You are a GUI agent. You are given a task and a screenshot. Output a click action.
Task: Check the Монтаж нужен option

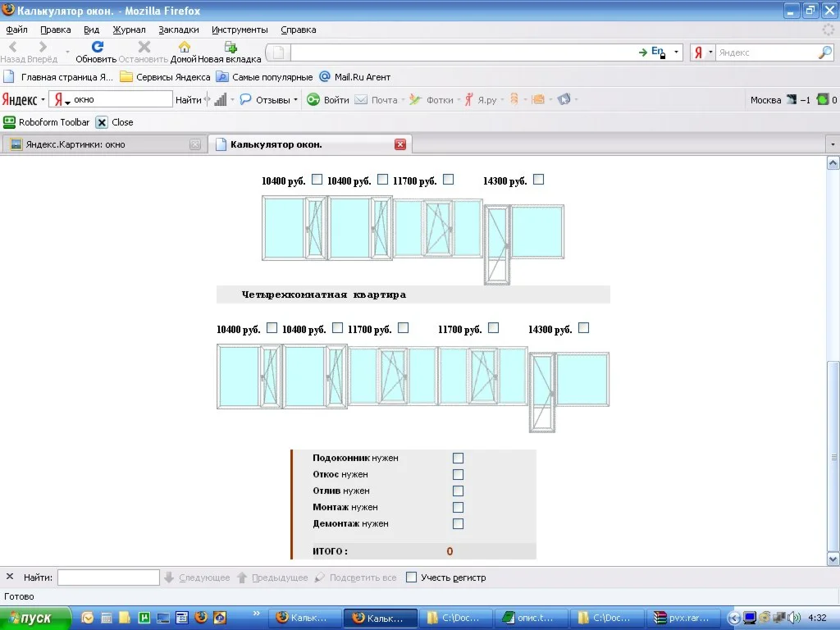point(459,508)
